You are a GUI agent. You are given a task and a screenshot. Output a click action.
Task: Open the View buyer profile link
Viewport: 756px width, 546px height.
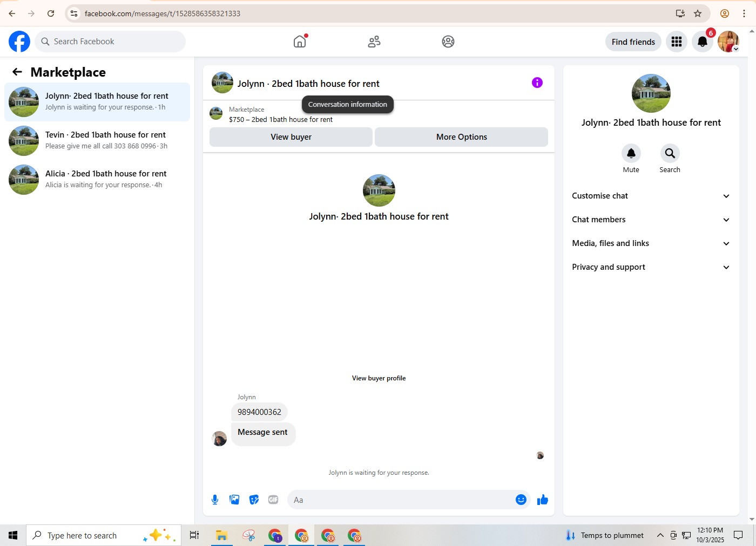(x=379, y=378)
